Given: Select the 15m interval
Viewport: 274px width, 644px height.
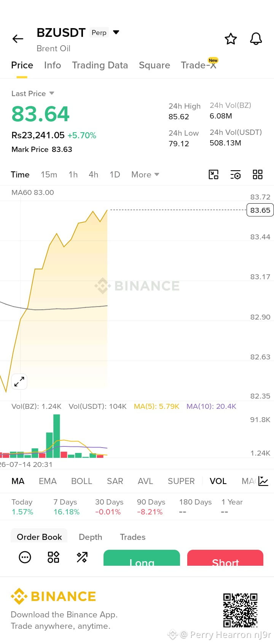Looking at the screenshot, I should point(49,174).
